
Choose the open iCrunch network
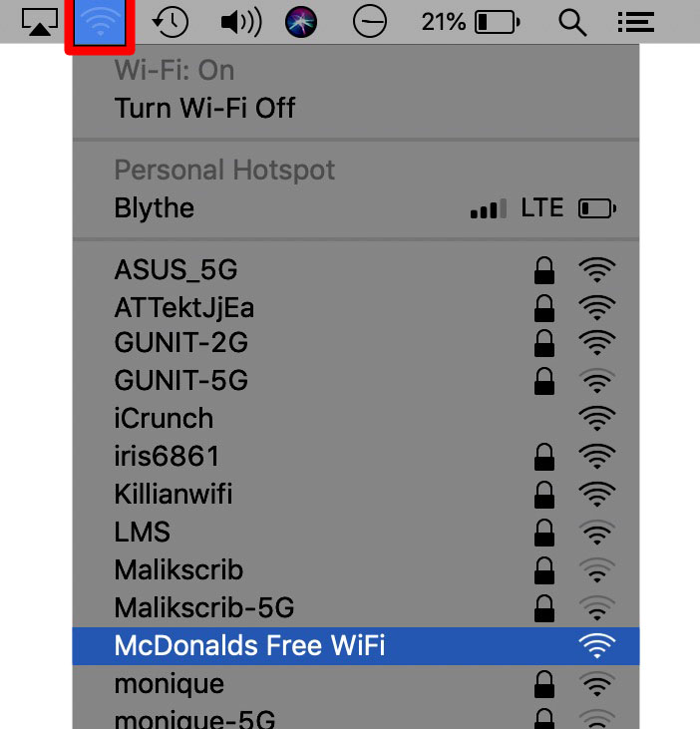[356, 418]
